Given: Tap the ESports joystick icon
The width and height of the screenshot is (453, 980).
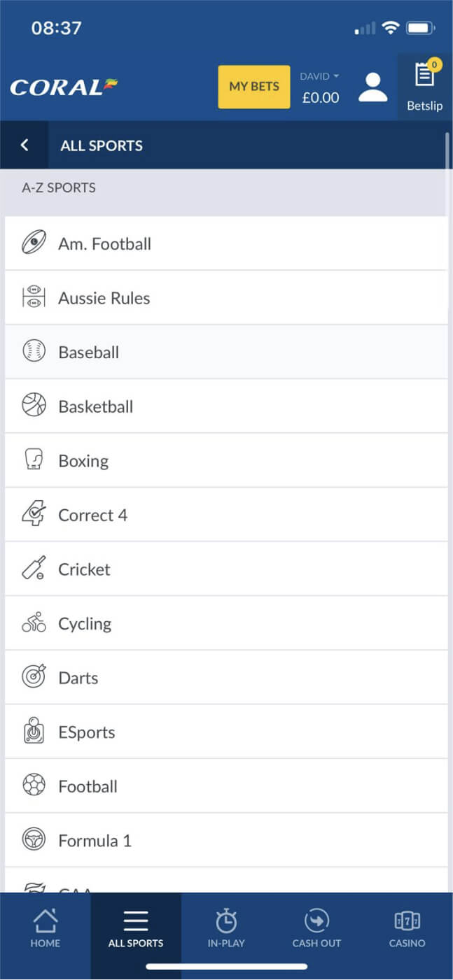Looking at the screenshot, I should 34,732.
